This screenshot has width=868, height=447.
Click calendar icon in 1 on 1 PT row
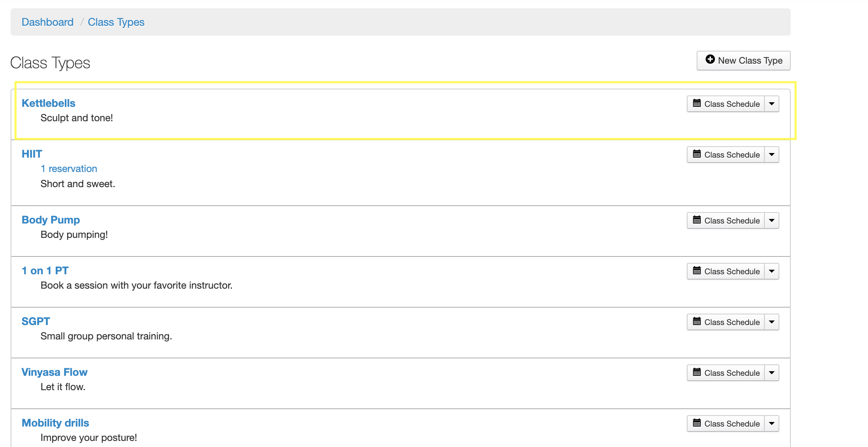pyautogui.click(x=697, y=271)
